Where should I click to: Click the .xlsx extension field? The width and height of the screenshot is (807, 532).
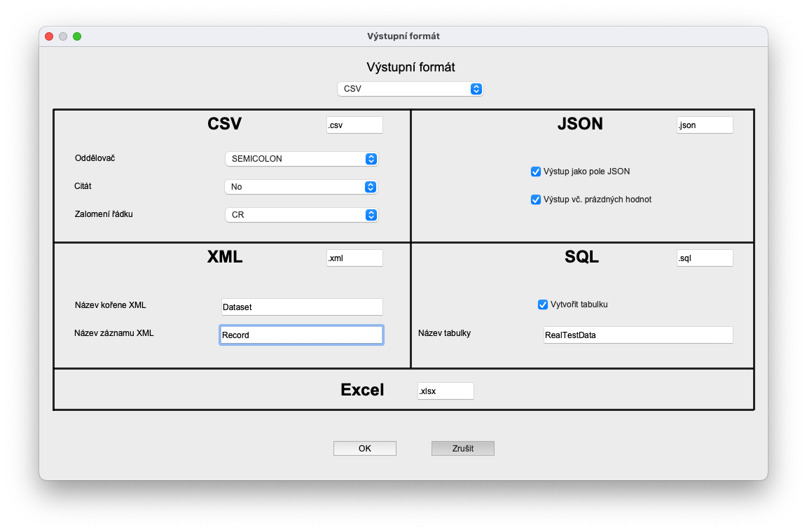tap(446, 391)
